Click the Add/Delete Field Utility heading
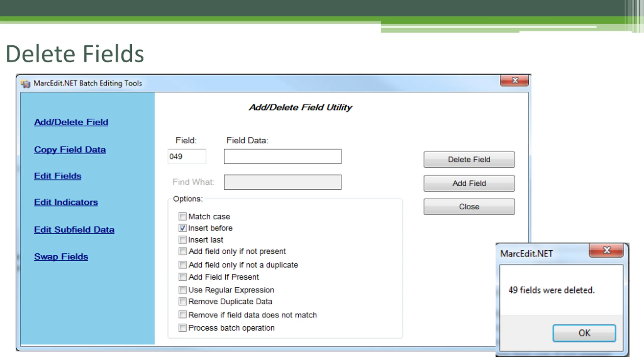The height and width of the screenshot is (362, 644). tap(300, 107)
